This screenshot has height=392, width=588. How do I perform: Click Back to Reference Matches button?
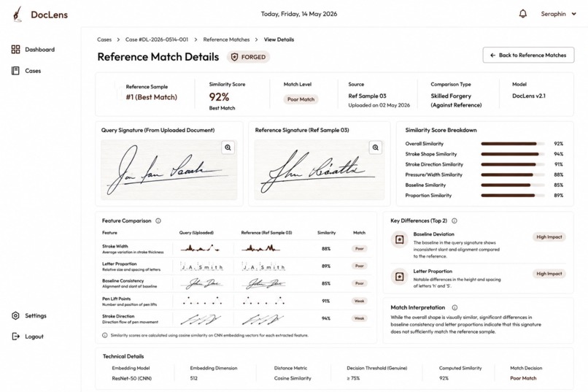point(528,55)
